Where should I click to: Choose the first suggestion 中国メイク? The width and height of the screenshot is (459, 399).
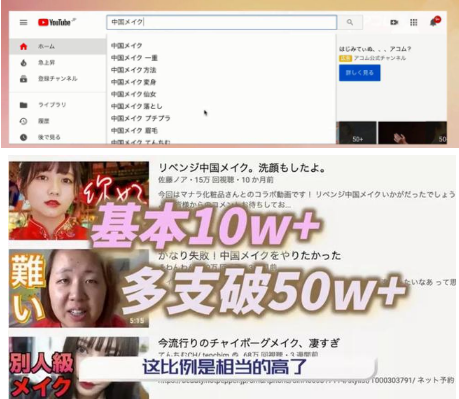click(221, 46)
